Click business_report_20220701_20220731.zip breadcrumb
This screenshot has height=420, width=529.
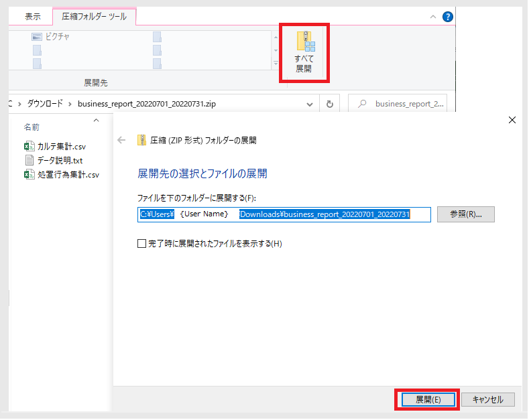coord(147,104)
